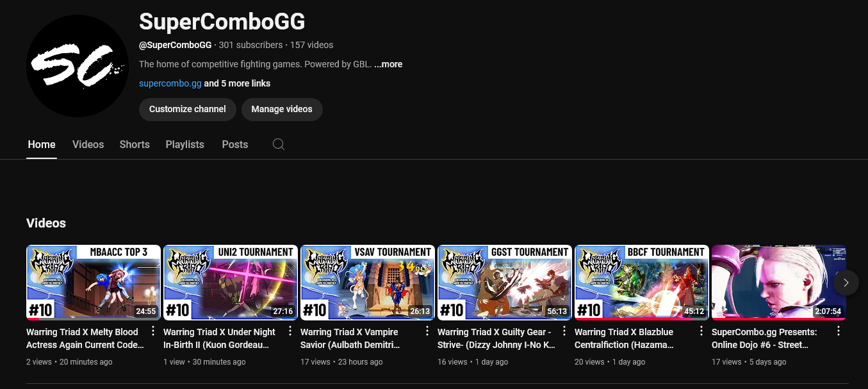This screenshot has height=389, width=868.
Task: Click '2 views • 20 minutes ago' text
Action: (x=69, y=362)
